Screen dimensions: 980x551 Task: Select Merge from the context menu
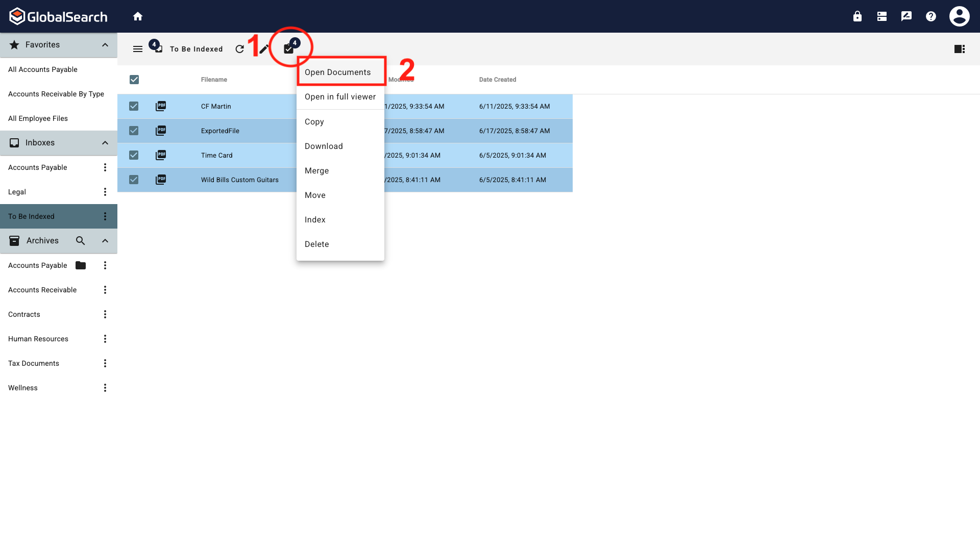pos(316,170)
